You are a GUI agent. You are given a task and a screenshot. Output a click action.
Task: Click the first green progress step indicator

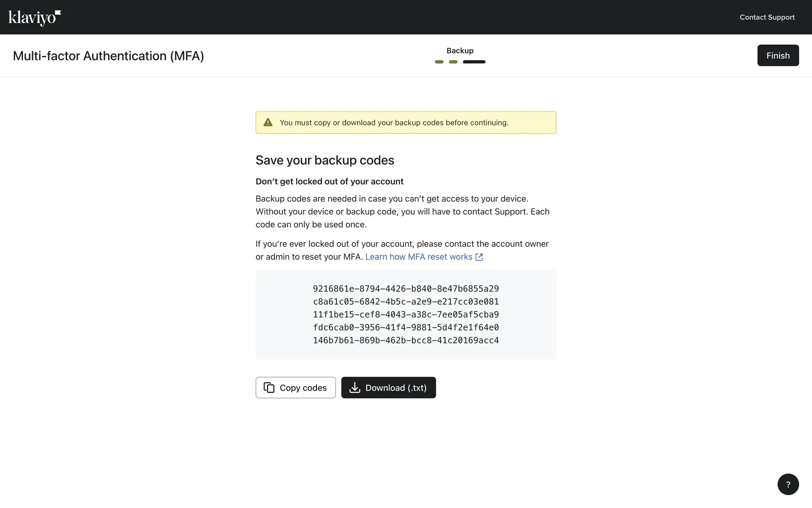439,62
